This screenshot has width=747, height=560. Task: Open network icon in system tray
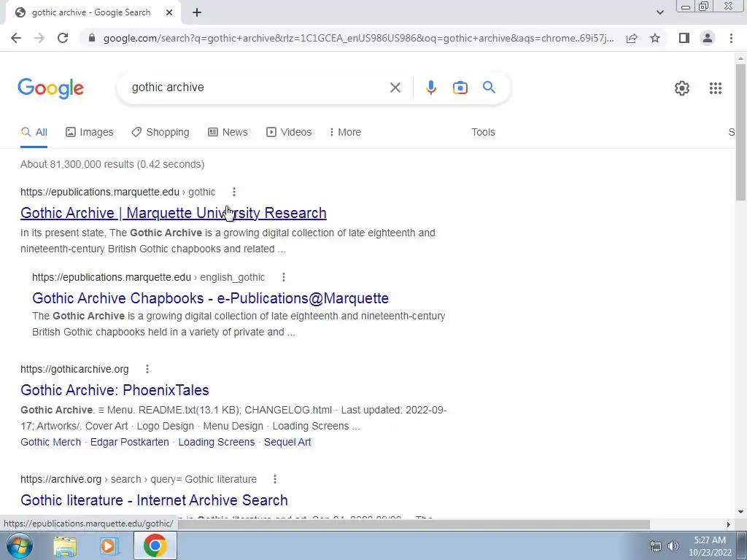[x=656, y=546]
